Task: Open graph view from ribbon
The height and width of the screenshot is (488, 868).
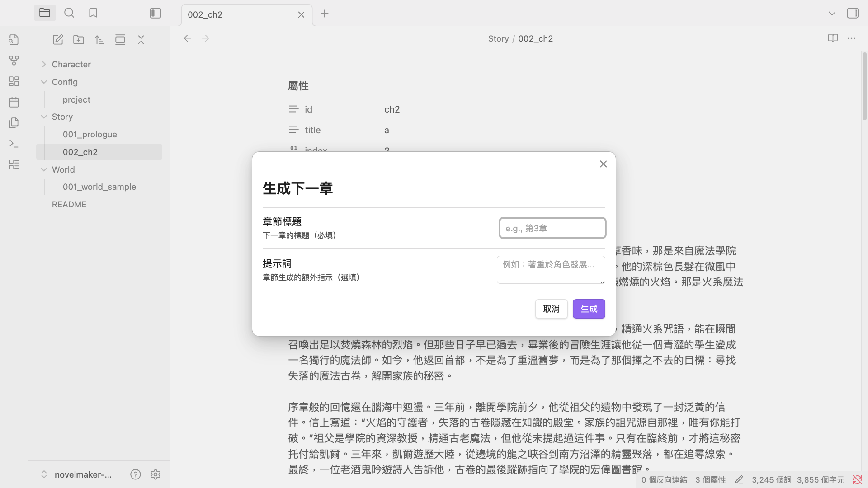Action: coord(14,60)
